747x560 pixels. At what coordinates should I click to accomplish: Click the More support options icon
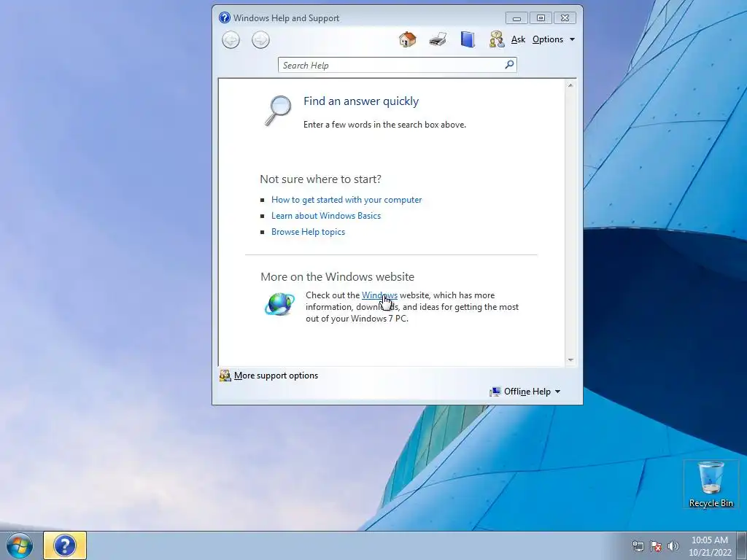[x=225, y=376]
